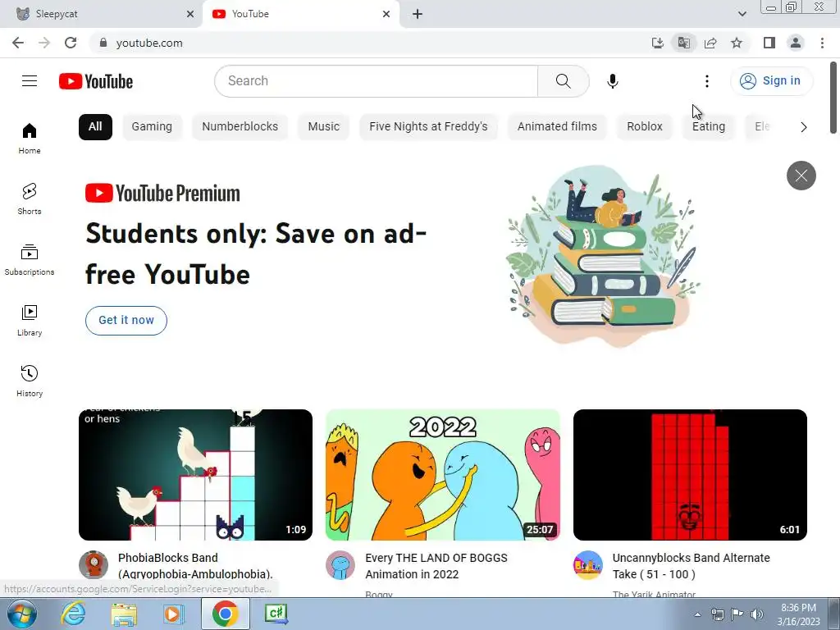Open Subscriptions in the sidebar

click(30, 259)
